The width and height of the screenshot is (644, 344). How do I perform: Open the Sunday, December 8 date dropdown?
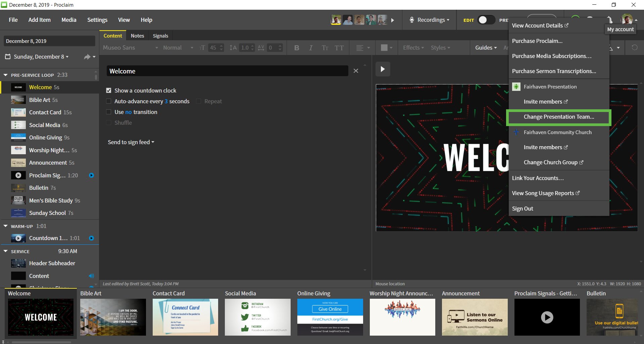click(41, 57)
